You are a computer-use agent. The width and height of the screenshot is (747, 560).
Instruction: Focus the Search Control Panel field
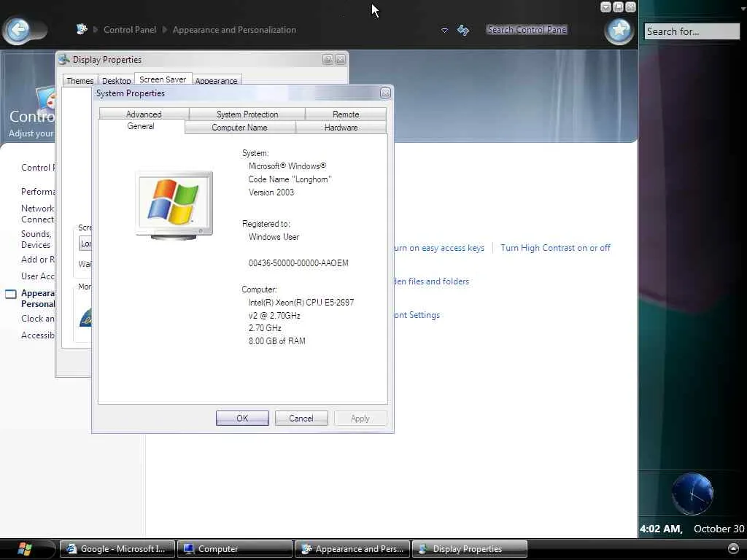(x=527, y=29)
